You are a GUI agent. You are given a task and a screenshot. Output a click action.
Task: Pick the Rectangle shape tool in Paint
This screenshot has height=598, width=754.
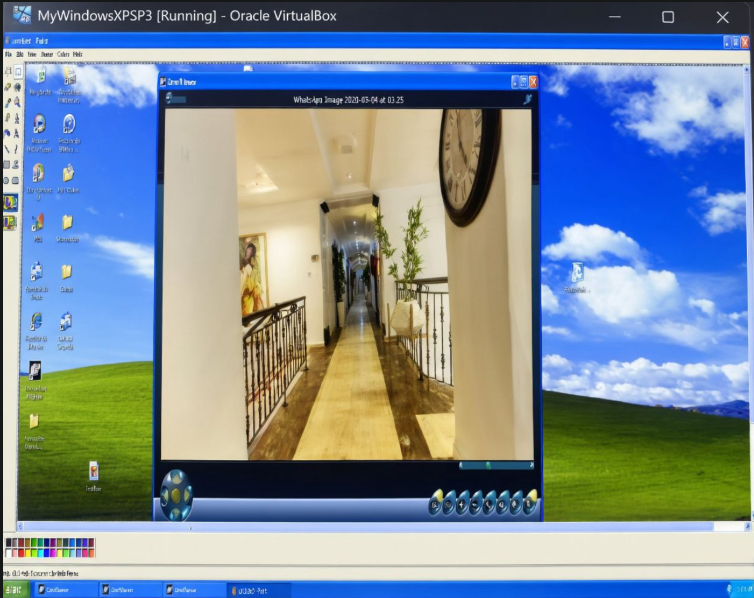7,164
